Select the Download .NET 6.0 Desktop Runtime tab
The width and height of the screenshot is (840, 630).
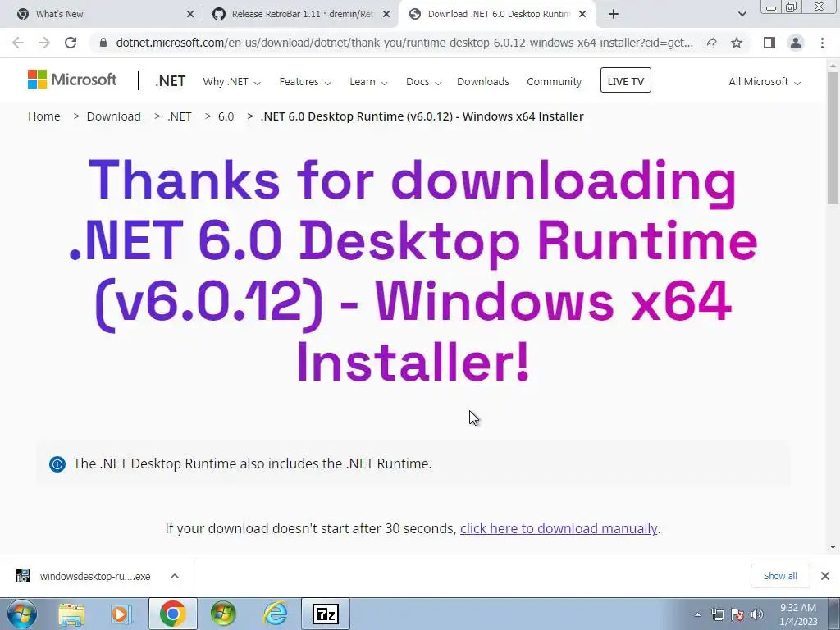click(x=496, y=14)
